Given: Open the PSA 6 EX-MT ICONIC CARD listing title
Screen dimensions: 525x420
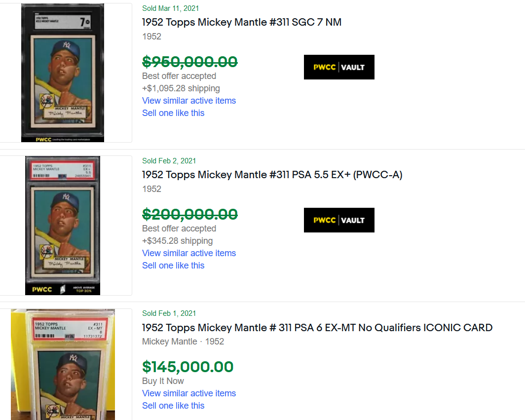Looking at the screenshot, I should coord(317,328).
